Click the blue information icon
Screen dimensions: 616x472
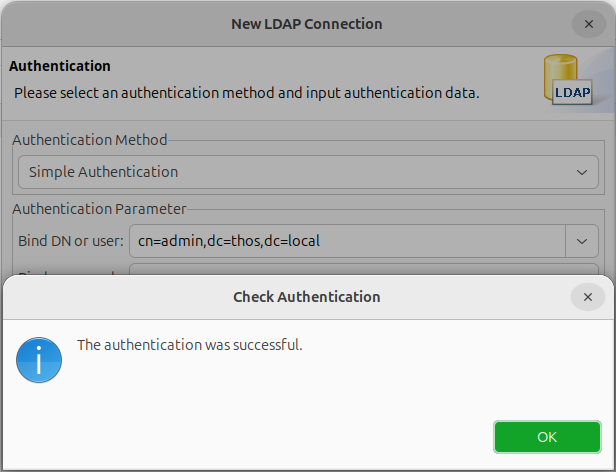tap(39, 360)
